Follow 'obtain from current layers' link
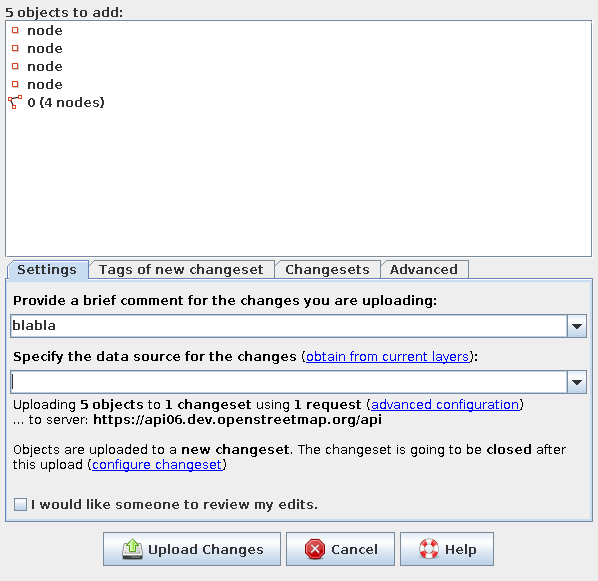 (x=387, y=357)
